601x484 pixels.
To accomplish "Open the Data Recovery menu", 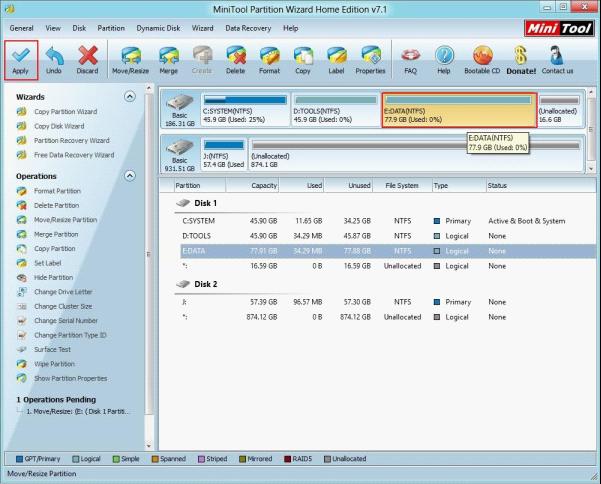I will click(x=248, y=28).
